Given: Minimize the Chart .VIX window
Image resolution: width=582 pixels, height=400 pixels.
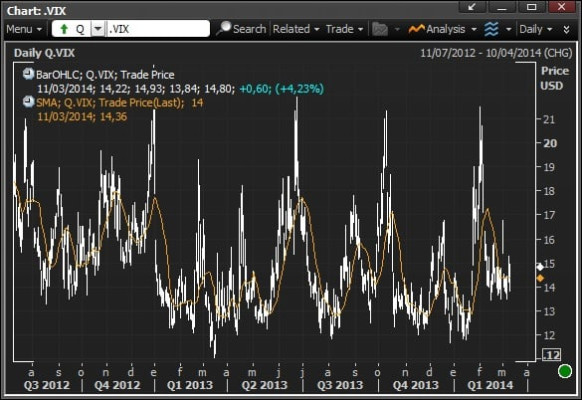Looking at the screenshot, I should (x=502, y=7).
